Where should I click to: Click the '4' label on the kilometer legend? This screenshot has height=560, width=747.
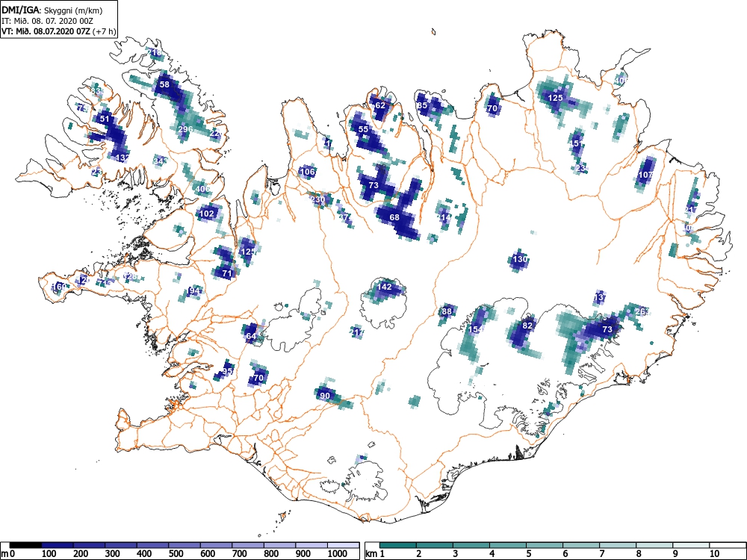[492, 554]
